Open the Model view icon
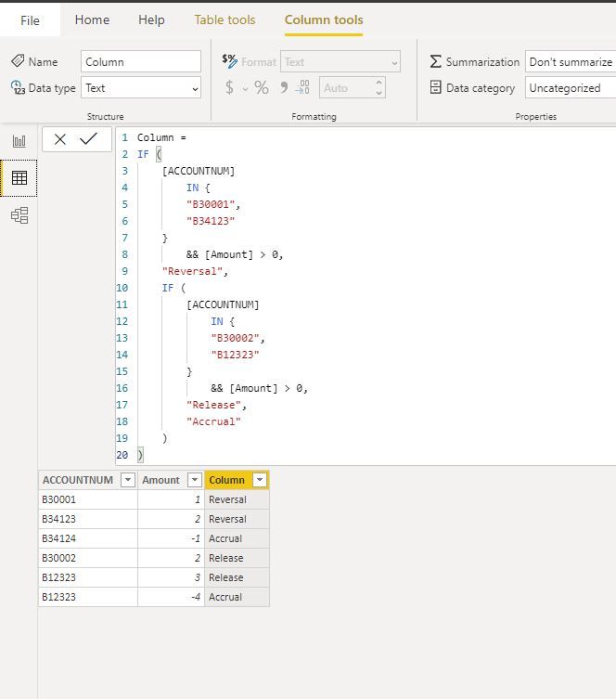616x699 pixels. [19, 215]
